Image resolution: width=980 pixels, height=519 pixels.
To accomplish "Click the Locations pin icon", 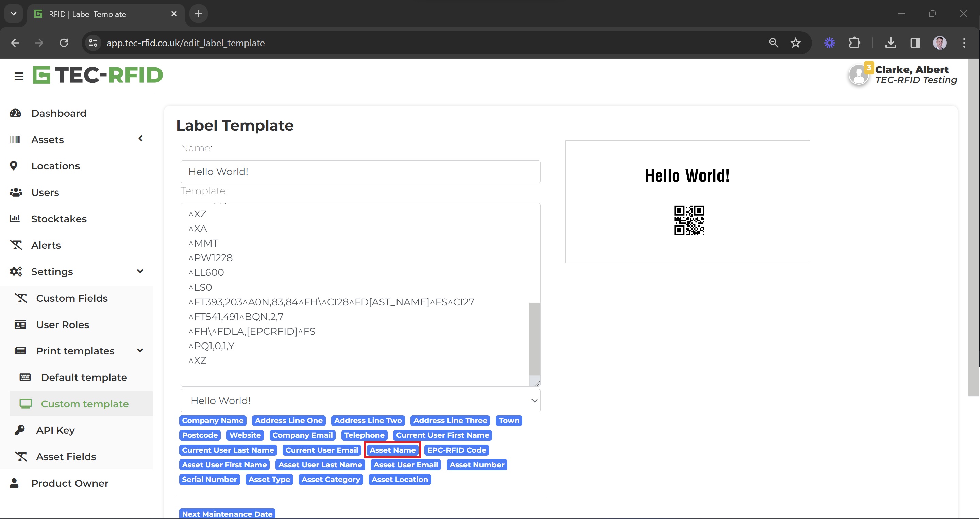I will (14, 166).
